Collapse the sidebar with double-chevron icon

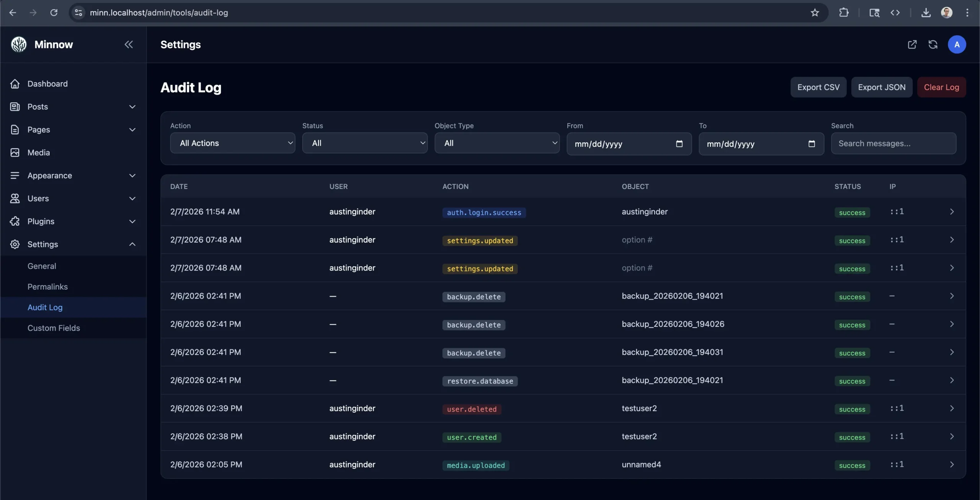pos(129,44)
